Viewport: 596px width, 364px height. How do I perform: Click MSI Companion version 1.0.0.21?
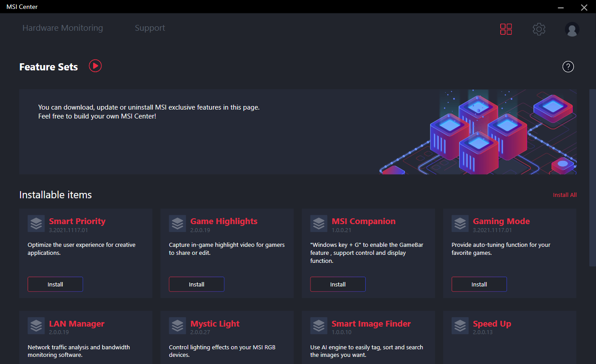(x=341, y=230)
